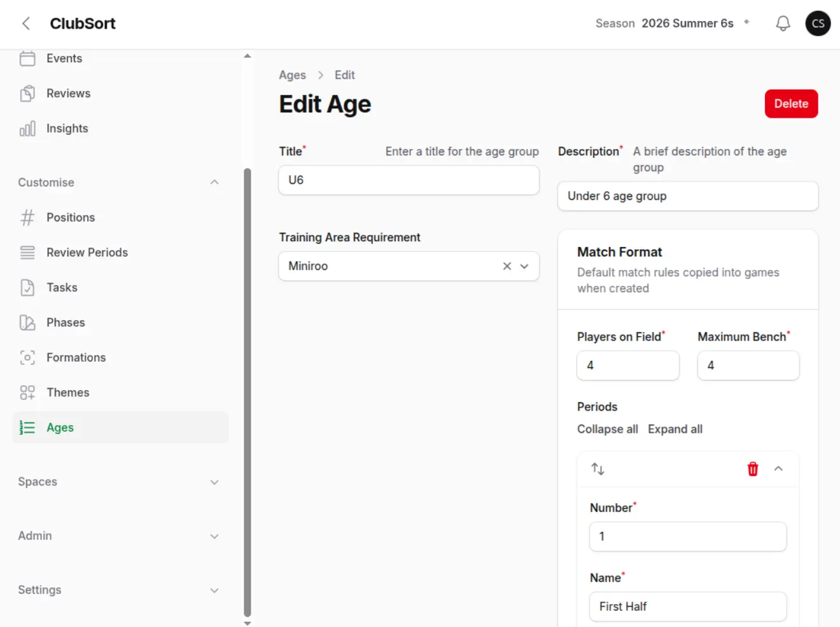Screen dimensions: 840x627
Task: Click the red Delete button
Action: (791, 104)
